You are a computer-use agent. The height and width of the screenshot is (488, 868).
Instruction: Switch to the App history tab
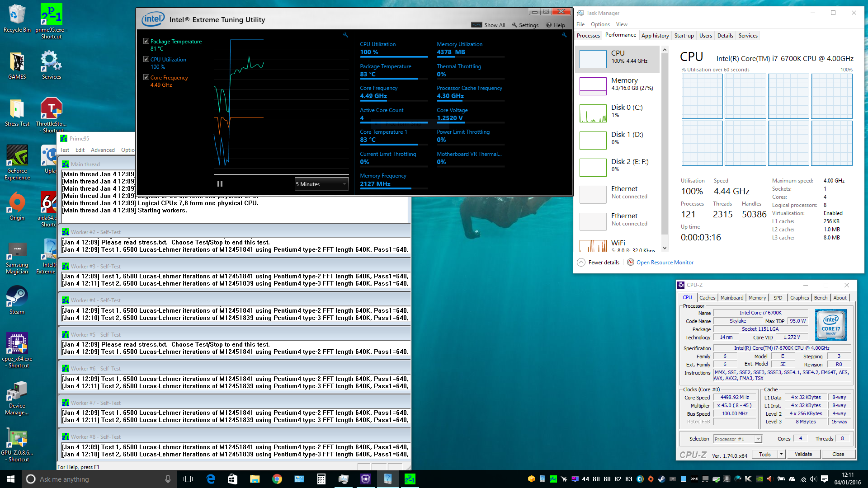[655, 36]
